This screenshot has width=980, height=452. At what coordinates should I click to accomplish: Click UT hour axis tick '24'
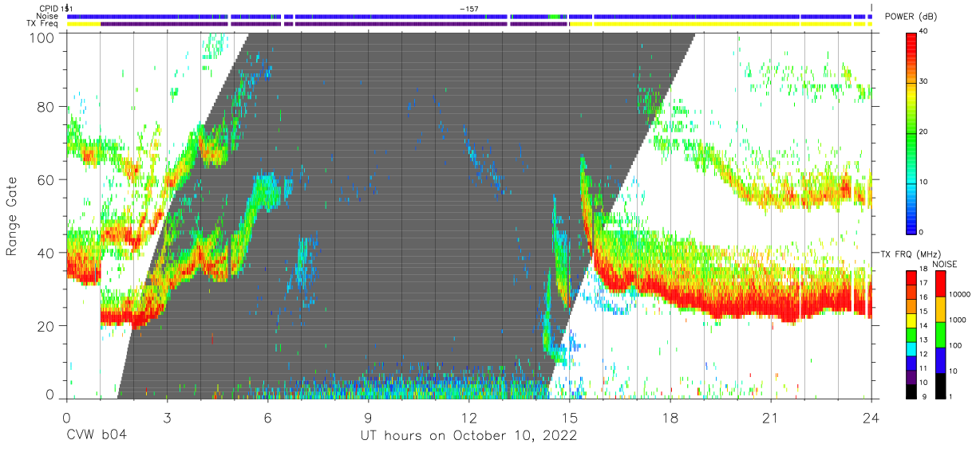coord(871,418)
